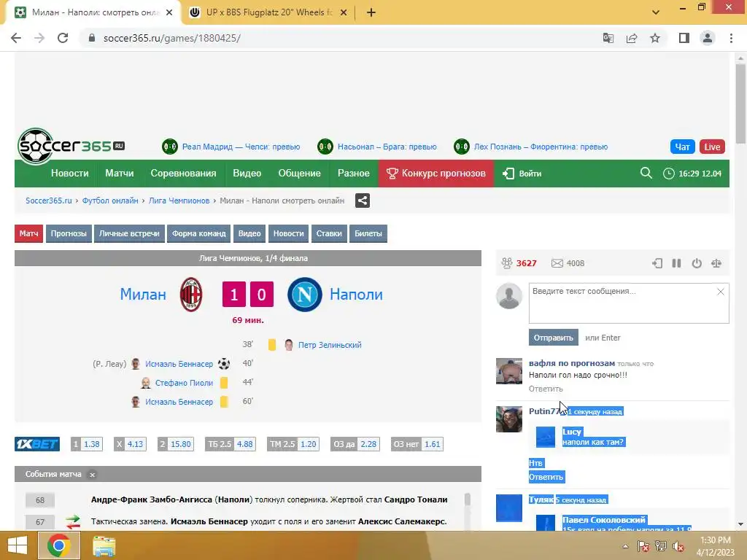Open Стефано Пиоли link
This screenshot has width=747, height=560.
click(184, 383)
